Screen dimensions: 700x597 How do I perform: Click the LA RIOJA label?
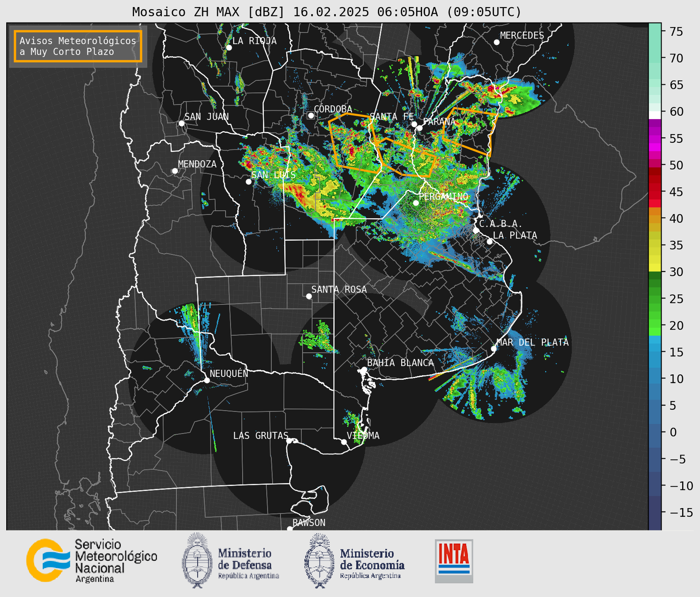pyautogui.click(x=254, y=41)
